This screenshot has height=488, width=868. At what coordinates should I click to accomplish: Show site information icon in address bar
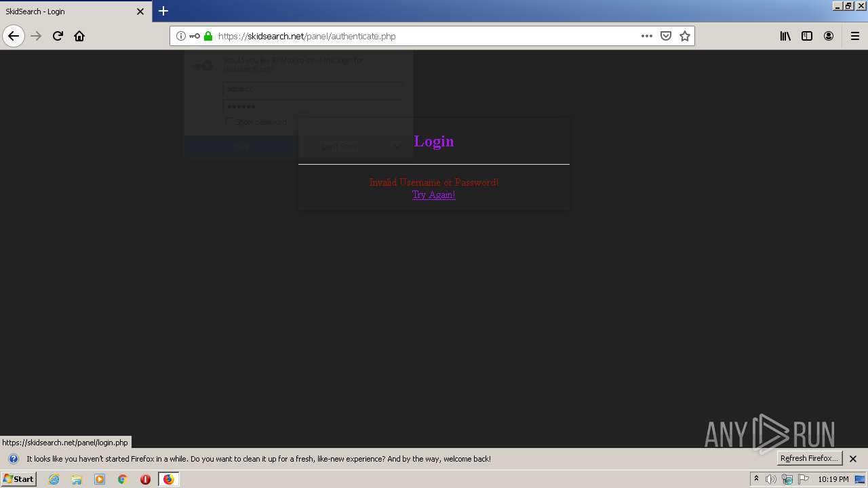coord(181,36)
